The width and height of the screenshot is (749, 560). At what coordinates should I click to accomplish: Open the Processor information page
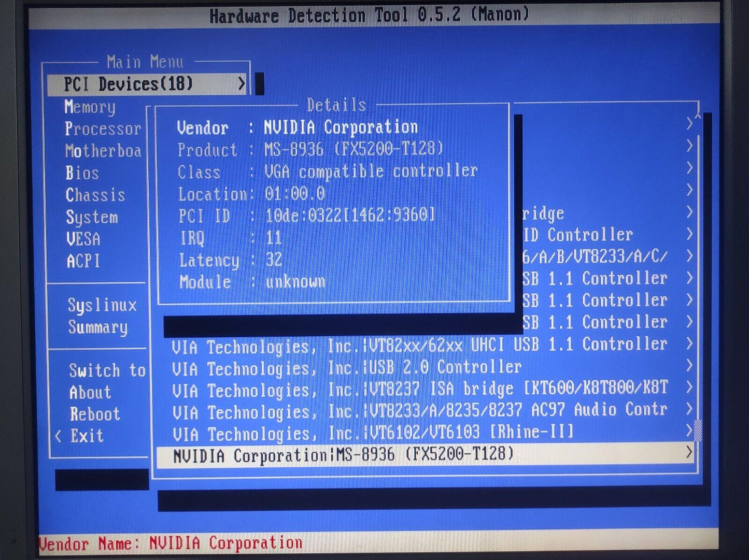coord(103,130)
